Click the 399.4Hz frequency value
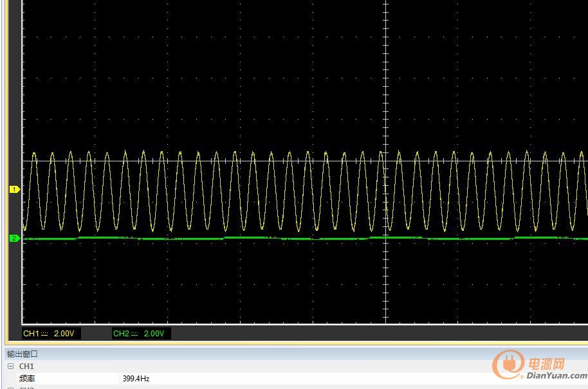This screenshot has height=389, width=588. (136, 379)
